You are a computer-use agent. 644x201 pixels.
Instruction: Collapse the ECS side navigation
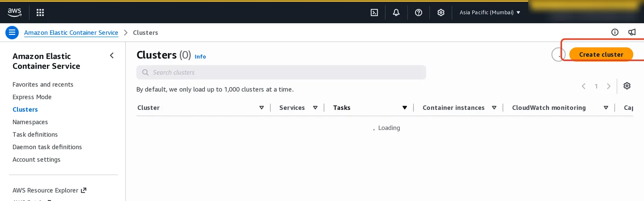[112, 55]
